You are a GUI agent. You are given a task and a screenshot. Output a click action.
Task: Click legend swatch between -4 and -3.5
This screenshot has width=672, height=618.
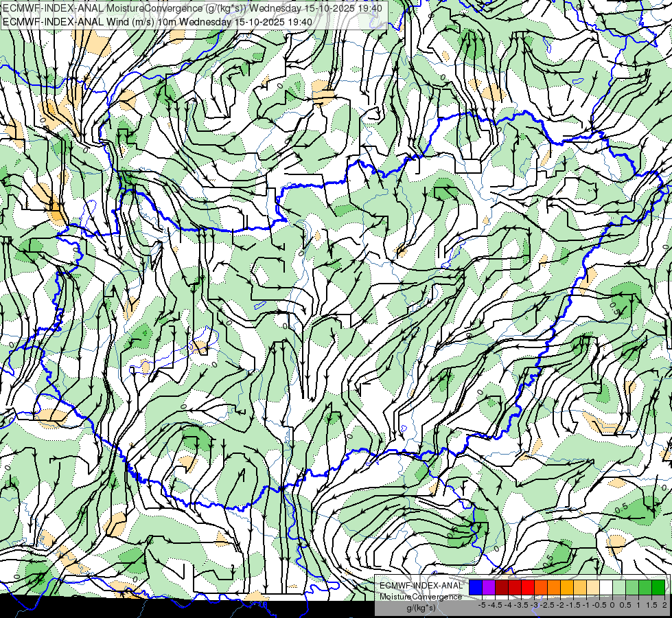(x=515, y=587)
